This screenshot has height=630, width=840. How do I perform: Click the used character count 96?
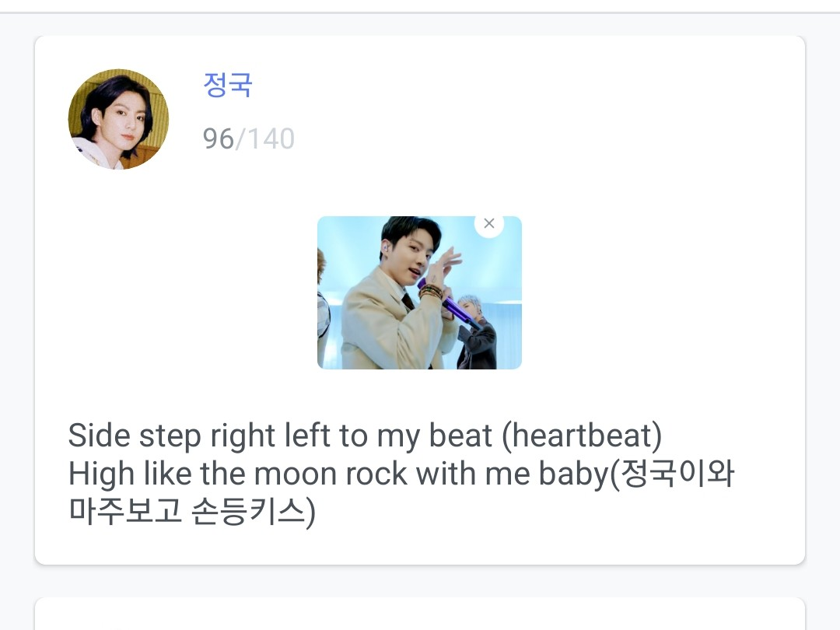click(x=218, y=139)
